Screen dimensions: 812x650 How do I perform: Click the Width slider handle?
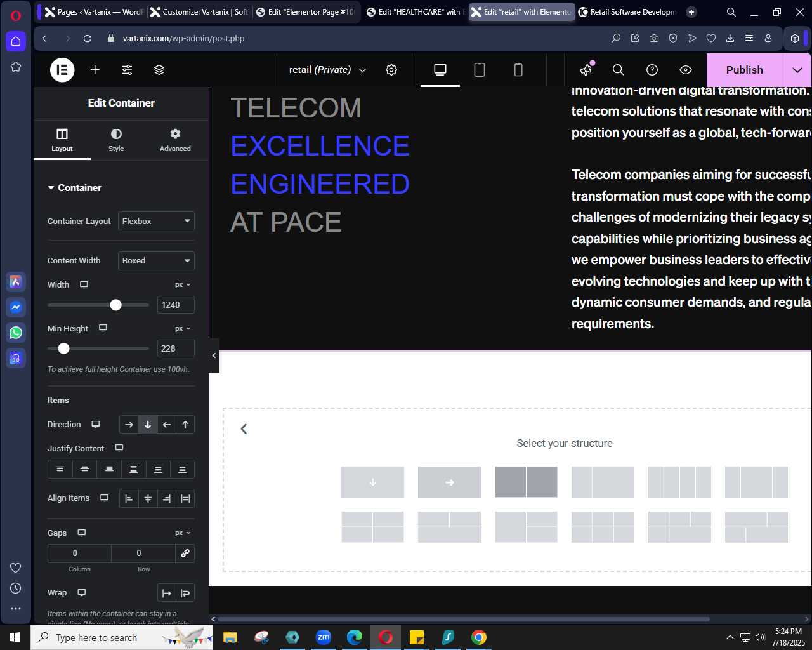point(115,305)
